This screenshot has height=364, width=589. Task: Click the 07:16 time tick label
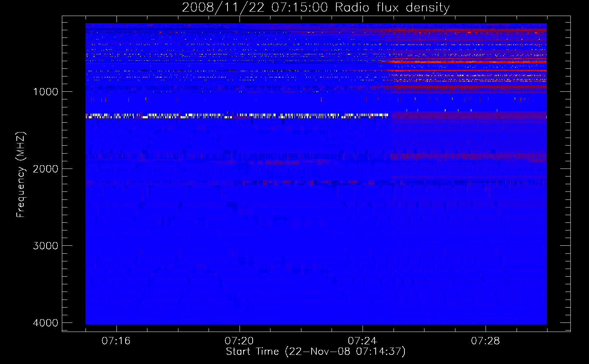[x=116, y=341]
